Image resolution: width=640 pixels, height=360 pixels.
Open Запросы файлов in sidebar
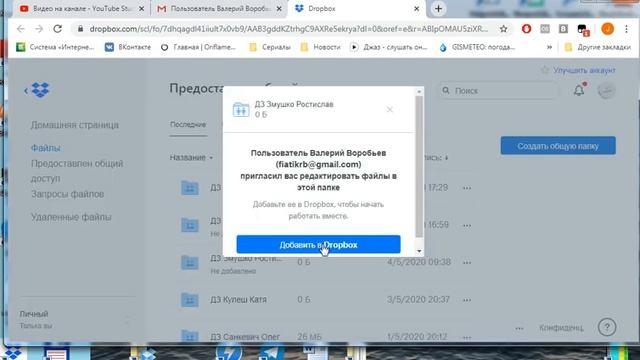[x=67, y=194]
